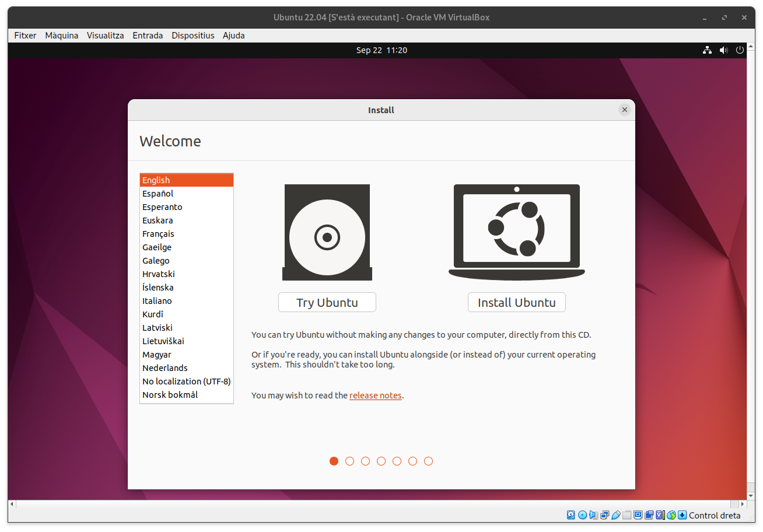The height and width of the screenshot is (532, 763).
Task: Open the release notes link
Action: [375, 395]
